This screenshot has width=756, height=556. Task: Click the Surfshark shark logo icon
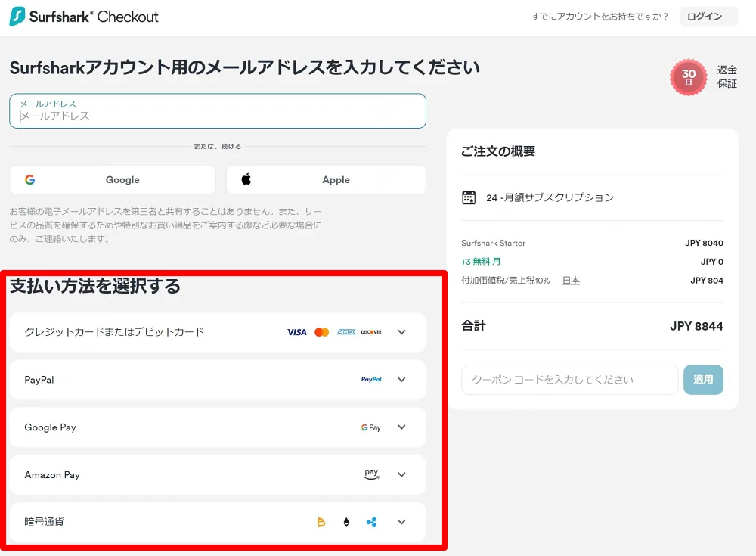(17, 17)
